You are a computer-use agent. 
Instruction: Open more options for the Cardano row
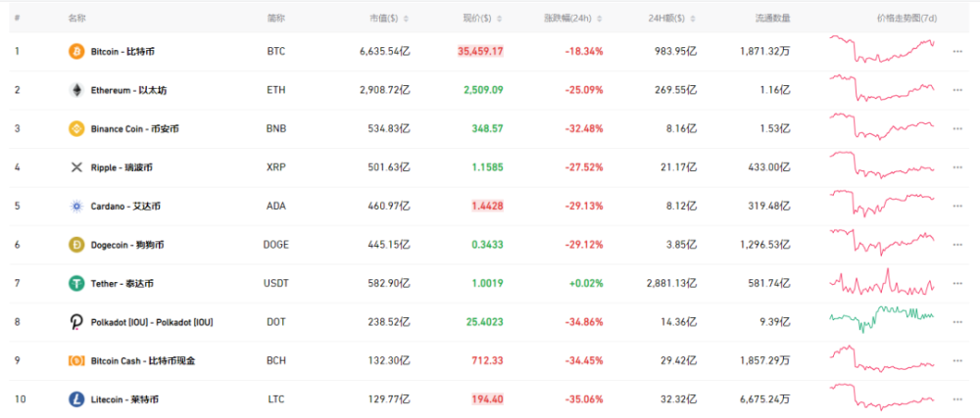click(957, 207)
